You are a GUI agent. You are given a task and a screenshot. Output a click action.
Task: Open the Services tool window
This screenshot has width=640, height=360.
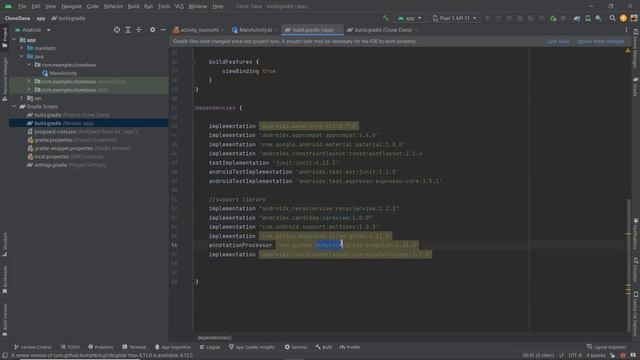[296, 347]
